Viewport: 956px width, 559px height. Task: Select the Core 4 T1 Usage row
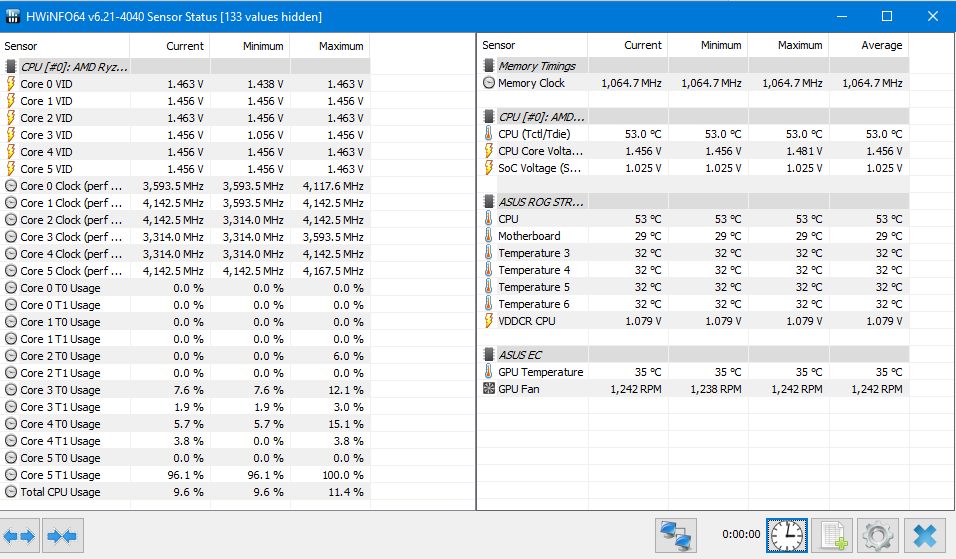[185, 441]
